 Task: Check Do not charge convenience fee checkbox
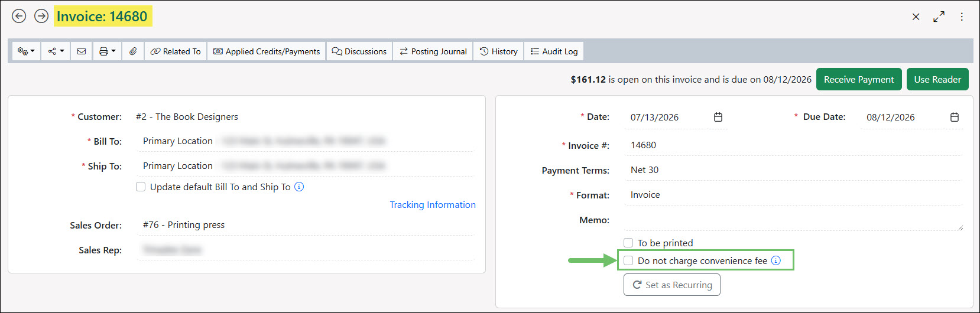(628, 260)
